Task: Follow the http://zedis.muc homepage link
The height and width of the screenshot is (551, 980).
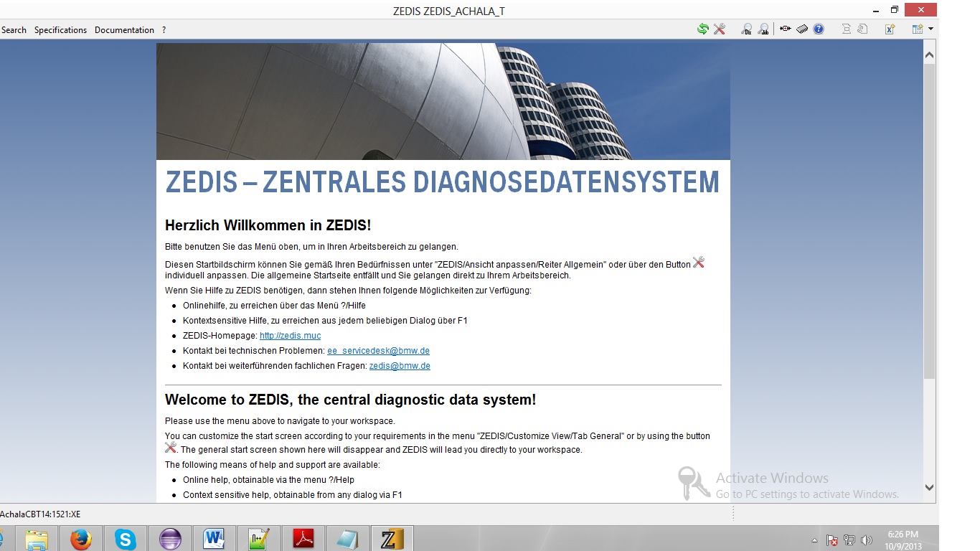Action: tap(290, 336)
